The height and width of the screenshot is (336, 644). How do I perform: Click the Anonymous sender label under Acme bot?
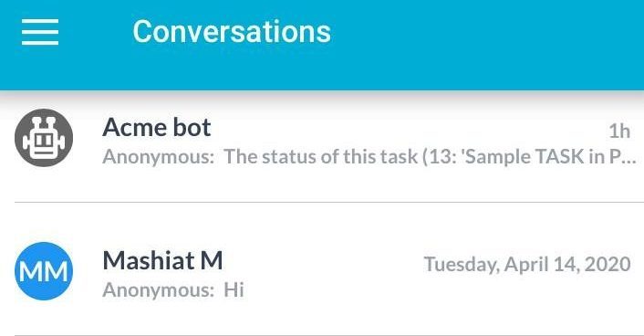point(158,157)
